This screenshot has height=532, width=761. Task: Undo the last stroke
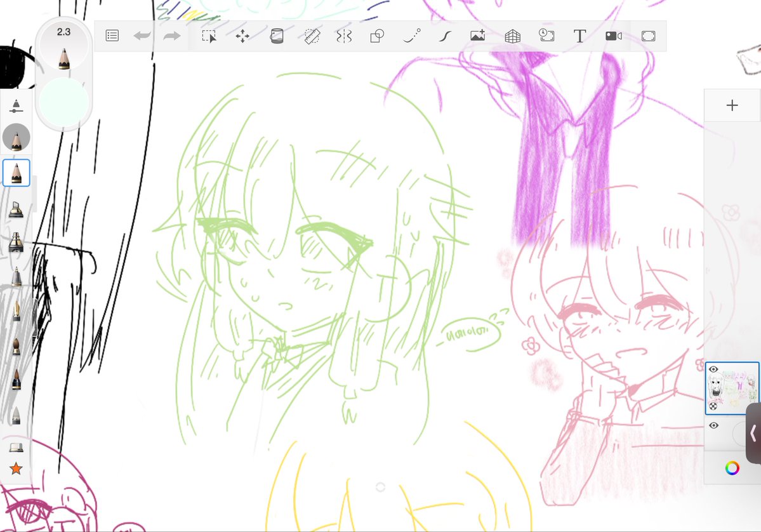click(142, 36)
